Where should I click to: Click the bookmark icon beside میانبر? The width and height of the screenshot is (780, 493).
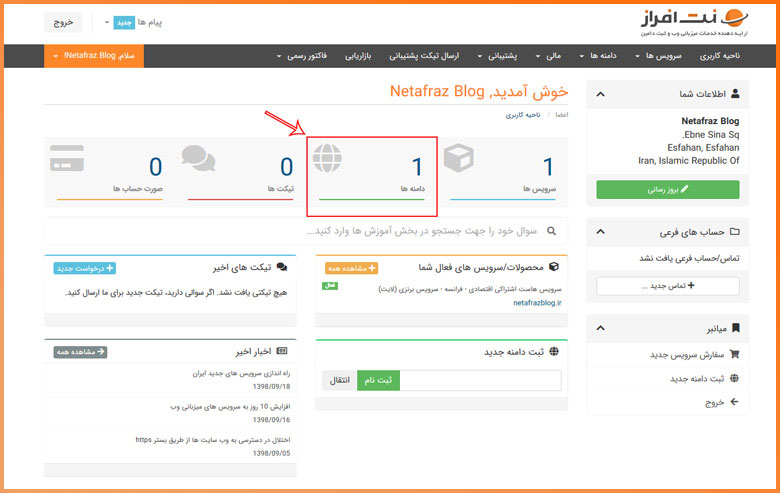pyautogui.click(x=736, y=328)
